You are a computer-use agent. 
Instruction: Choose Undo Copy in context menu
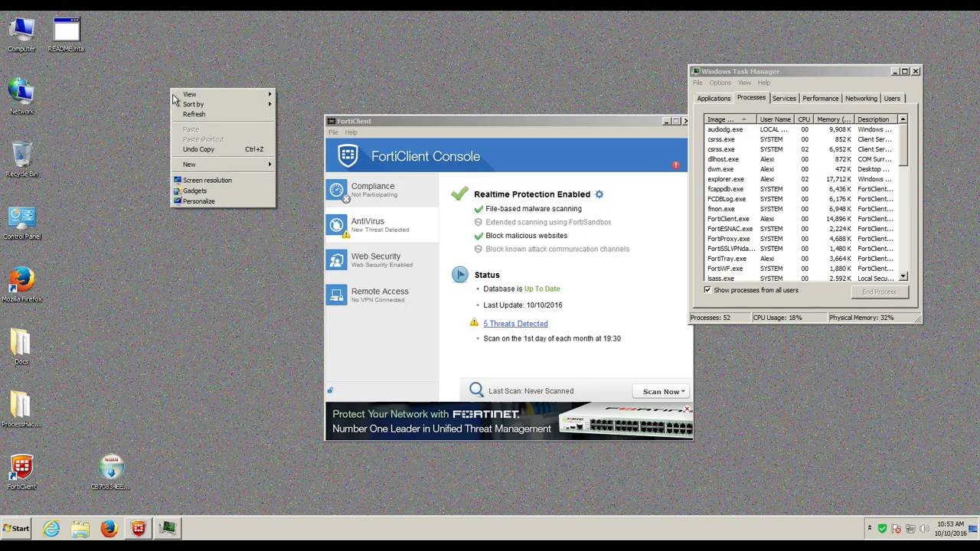pyautogui.click(x=223, y=149)
